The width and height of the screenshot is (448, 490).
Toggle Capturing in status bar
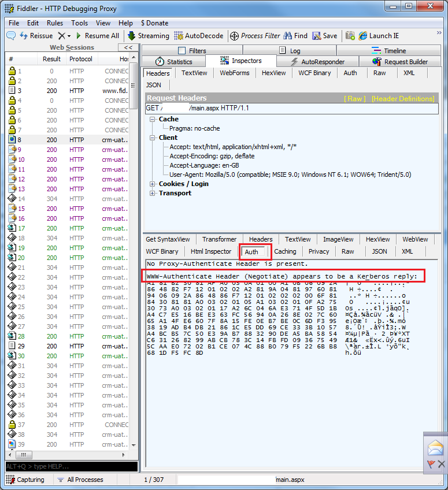[25, 480]
